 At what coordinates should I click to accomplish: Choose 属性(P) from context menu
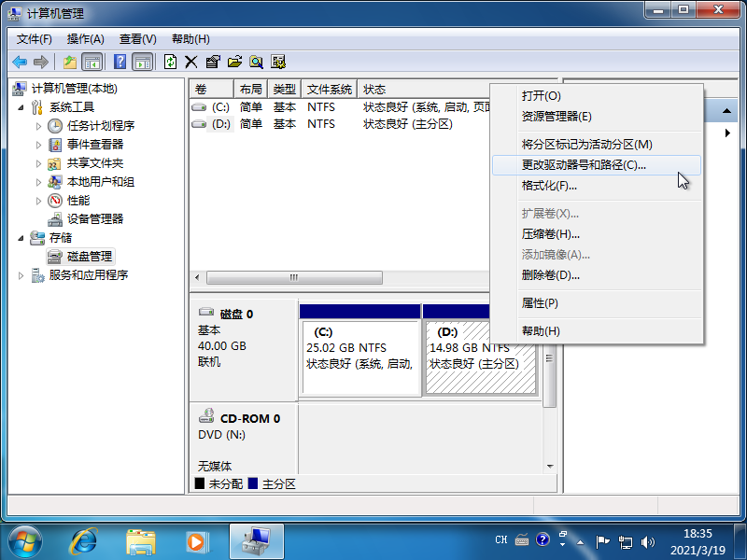pyautogui.click(x=597, y=303)
